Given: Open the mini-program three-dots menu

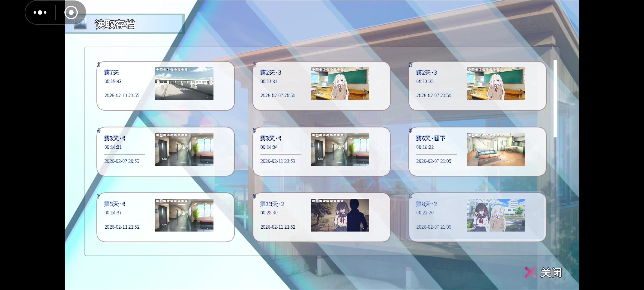Looking at the screenshot, I should pos(40,12).
